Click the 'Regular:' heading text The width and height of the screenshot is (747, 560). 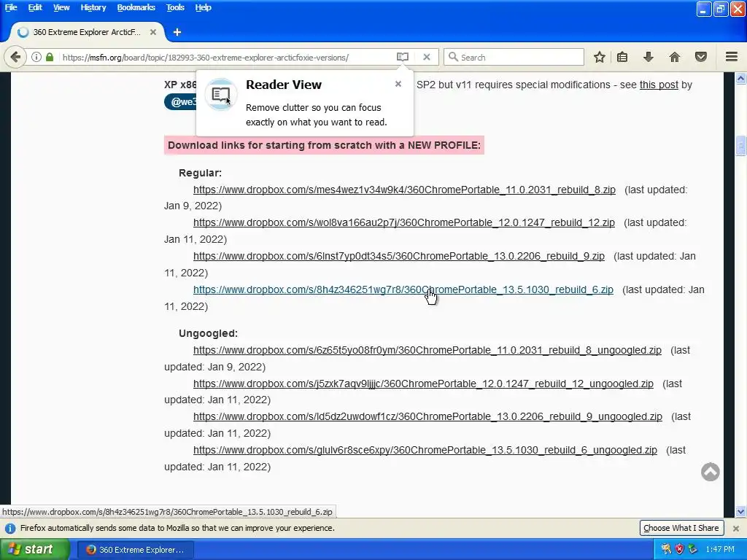pos(200,173)
